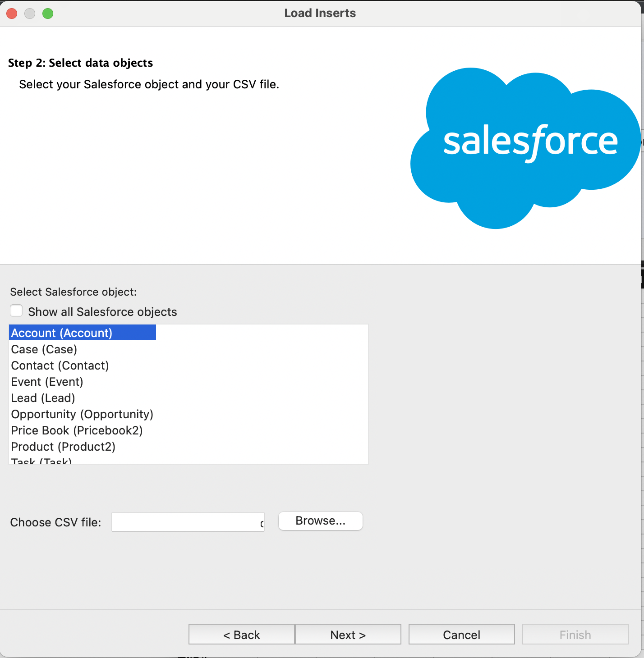644x658 pixels.
Task: Select Price Book (Pricebook2) entry
Action: click(77, 430)
